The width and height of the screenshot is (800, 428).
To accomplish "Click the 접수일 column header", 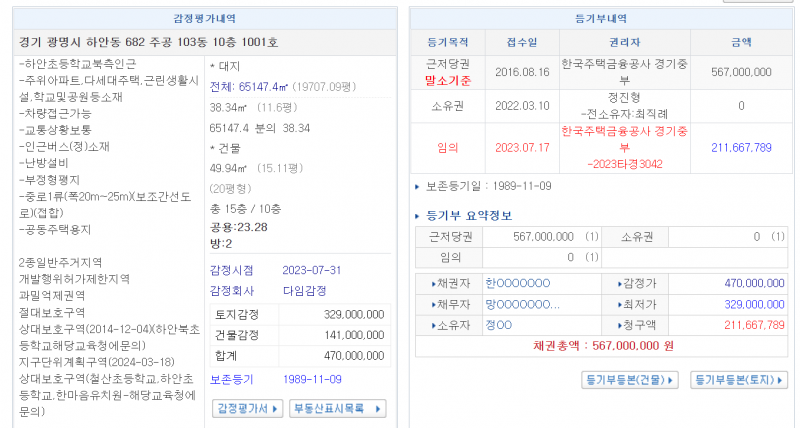I will (x=521, y=42).
